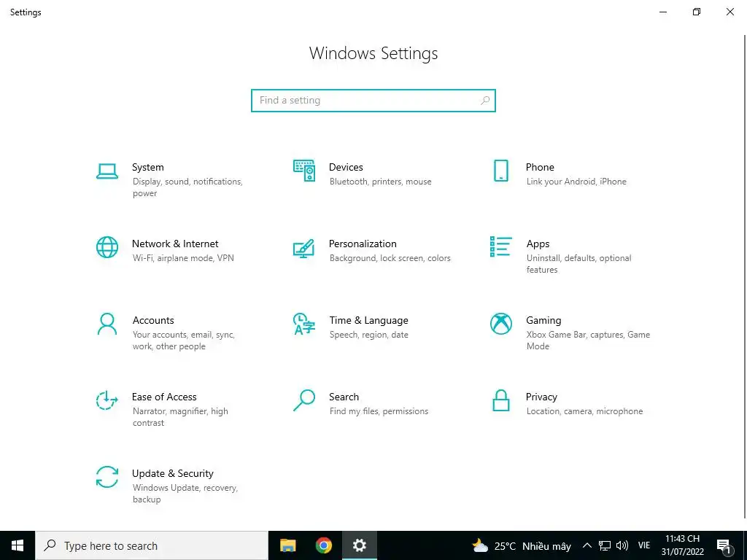Select the Accounts person icon
Image resolution: width=747 pixels, height=560 pixels.
107,324
